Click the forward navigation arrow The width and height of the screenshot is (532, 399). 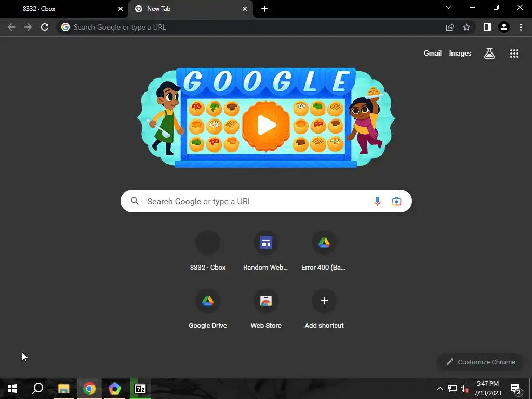tap(28, 27)
